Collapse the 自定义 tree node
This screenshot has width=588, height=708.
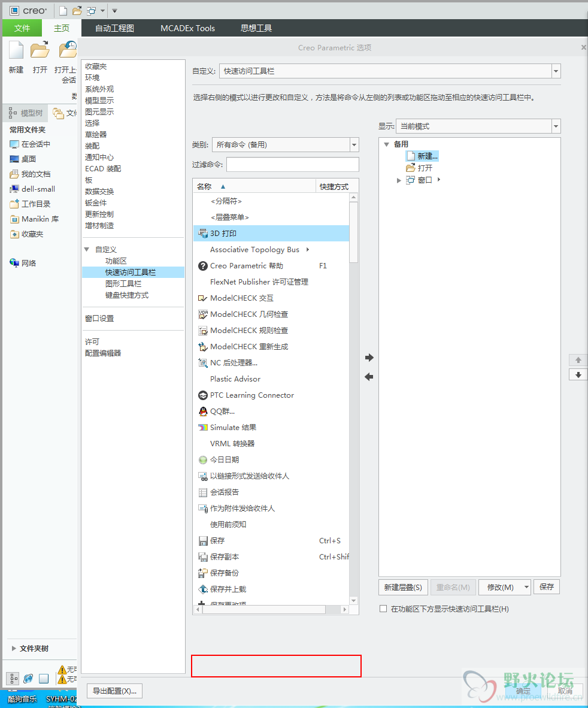pyautogui.click(x=87, y=249)
